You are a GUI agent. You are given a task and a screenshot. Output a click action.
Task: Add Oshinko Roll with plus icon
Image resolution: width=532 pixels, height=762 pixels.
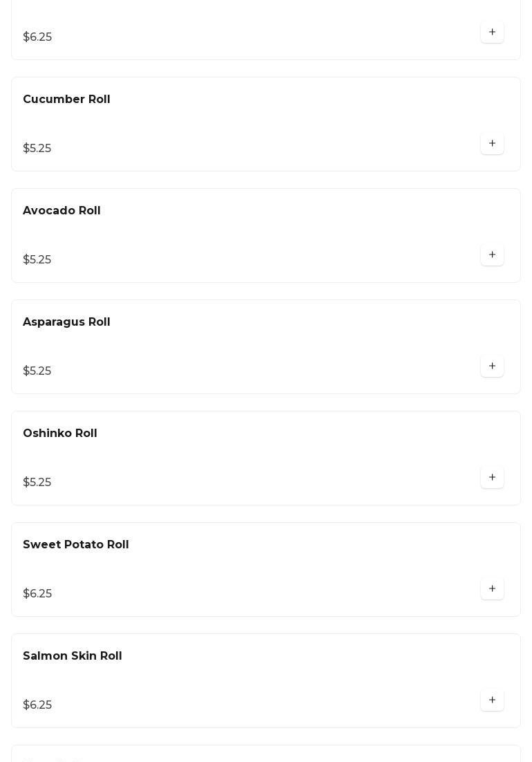point(492,478)
